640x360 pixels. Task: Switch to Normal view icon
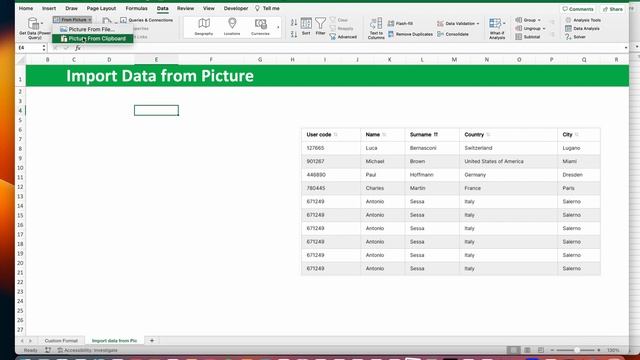(513, 350)
